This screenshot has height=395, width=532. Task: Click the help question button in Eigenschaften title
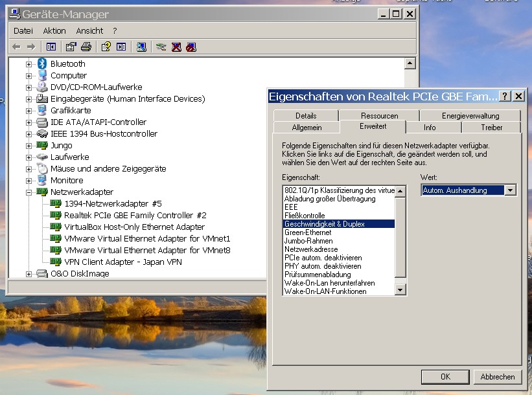point(505,96)
